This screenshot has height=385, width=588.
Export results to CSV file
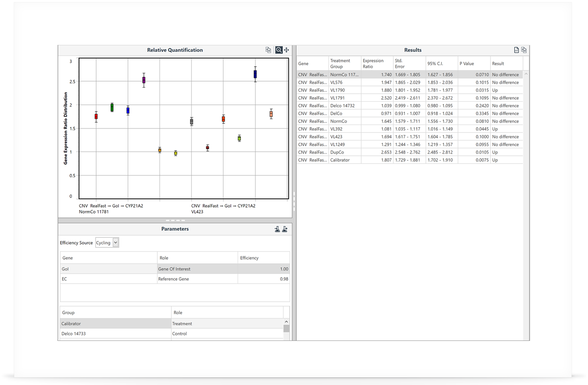516,50
